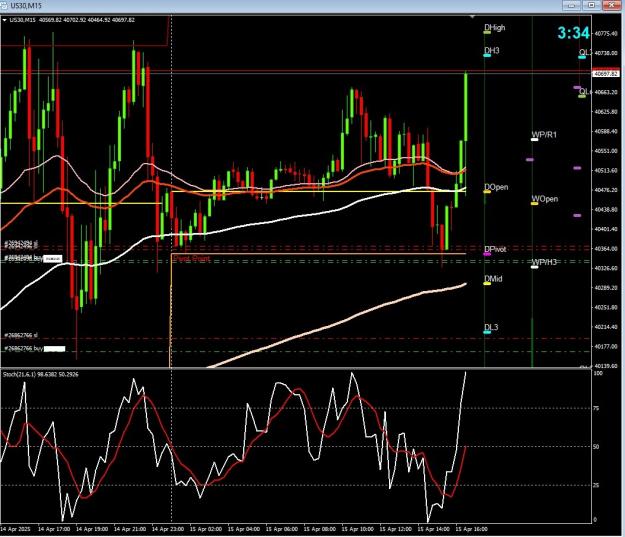Minimize the US30,M15 chart window
625x537 pixels.
coord(571,5)
